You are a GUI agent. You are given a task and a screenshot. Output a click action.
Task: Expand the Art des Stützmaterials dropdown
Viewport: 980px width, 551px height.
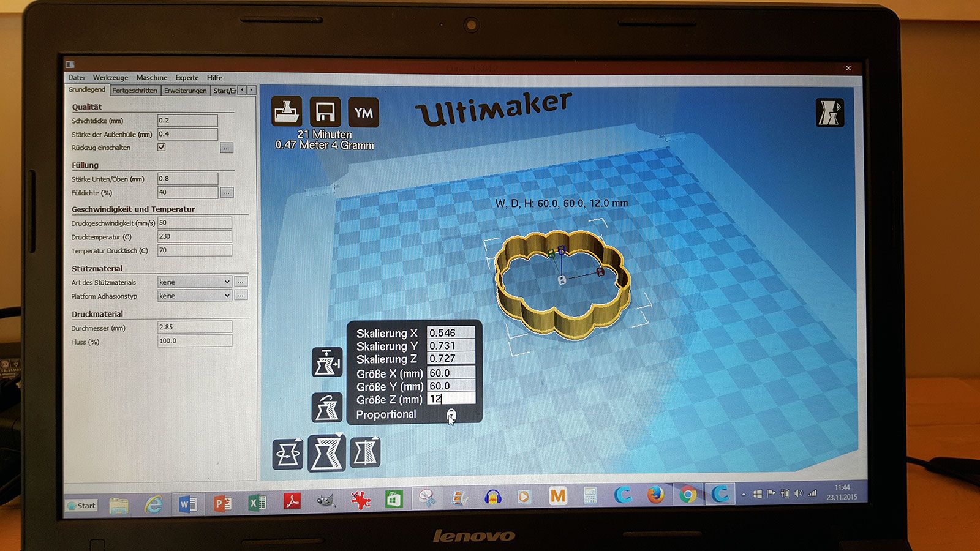coord(195,282)
